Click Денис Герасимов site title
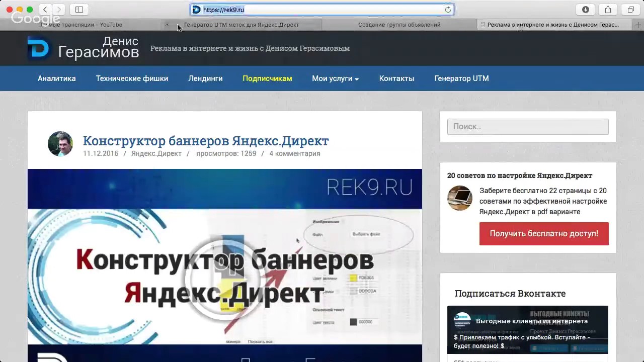The image size is (644, 362). click(x=99, y=47)
